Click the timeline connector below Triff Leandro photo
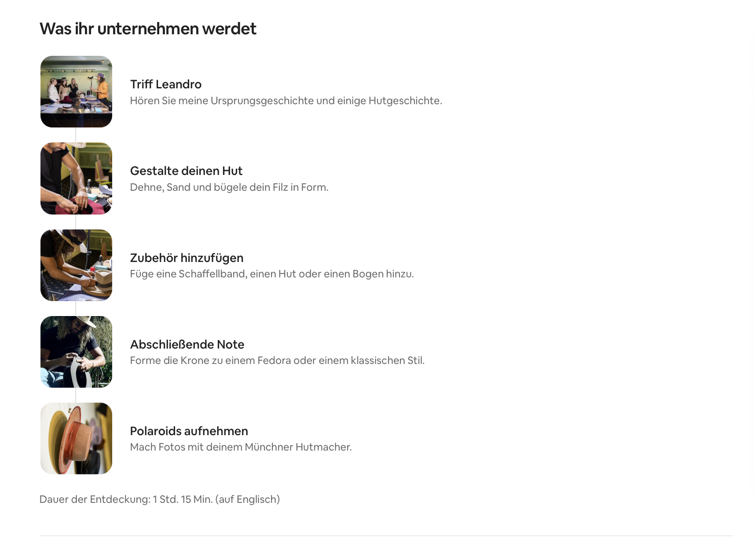The width and height of the screenshot is (754, 560). coord(76,135)
